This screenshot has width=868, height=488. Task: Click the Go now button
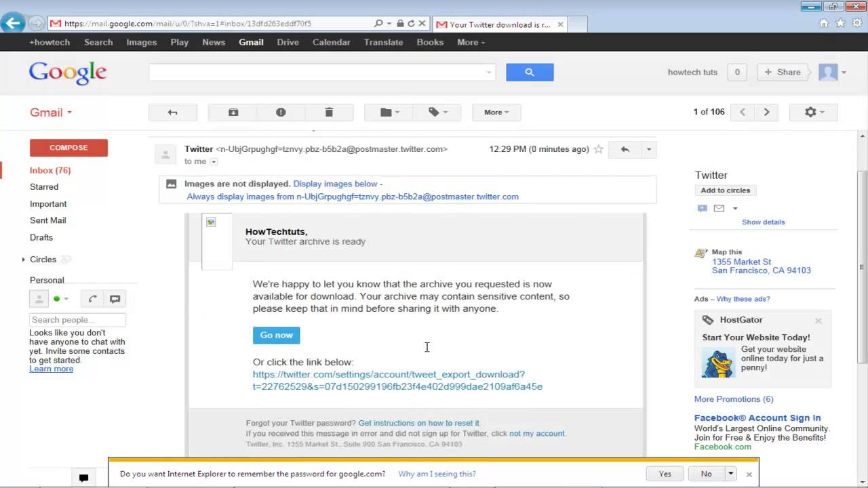[x=277, y=335]
